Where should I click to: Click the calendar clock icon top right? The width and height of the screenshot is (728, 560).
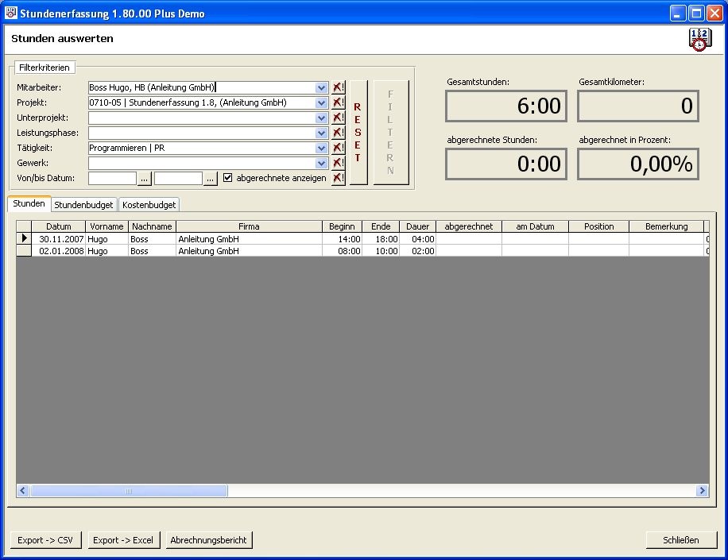pos(699,40)
